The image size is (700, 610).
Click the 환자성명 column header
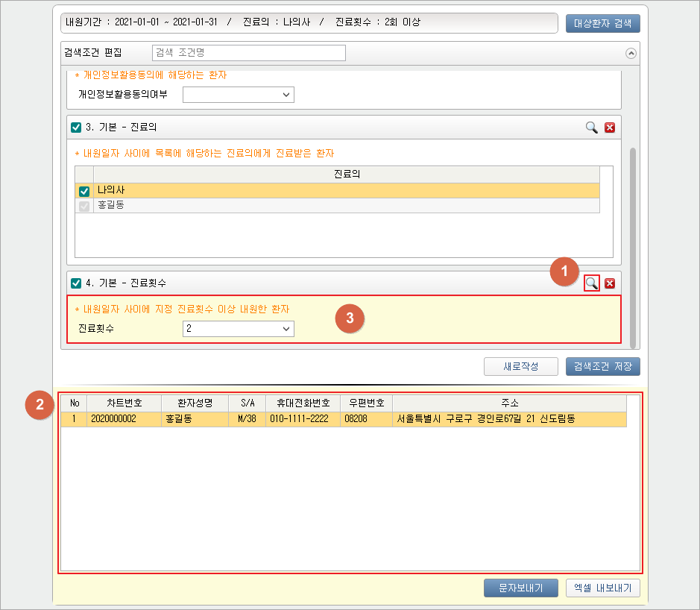pyautogui.click(x=195, y=403)
